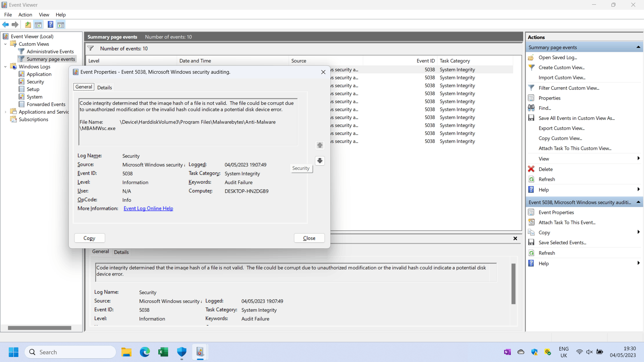Click the previous event up arrow button
644x362 pixels.
(x=320, y=145)
